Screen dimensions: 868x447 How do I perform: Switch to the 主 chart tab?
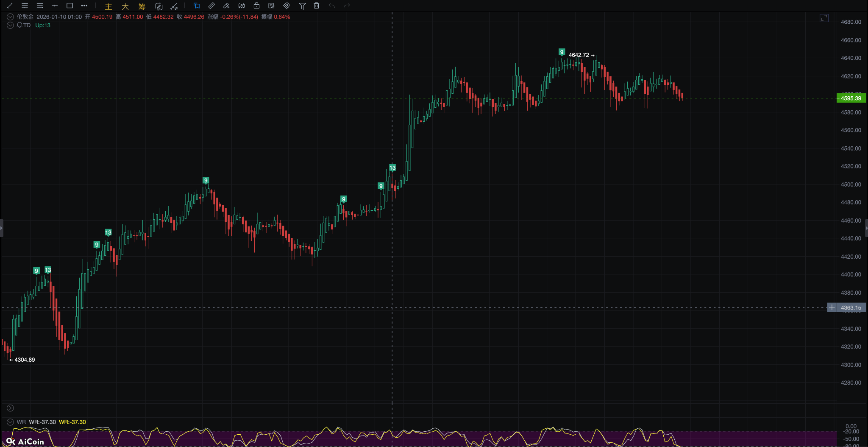tap(108, 6)
